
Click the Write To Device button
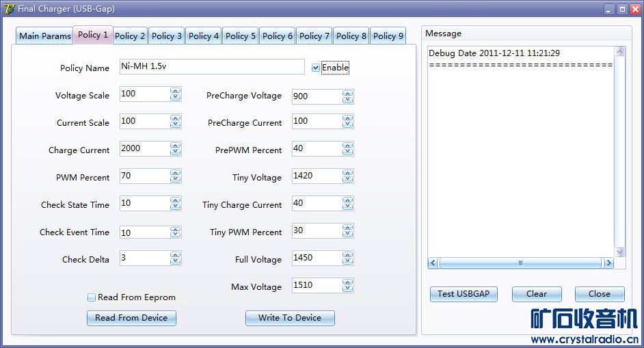[290, 318]
